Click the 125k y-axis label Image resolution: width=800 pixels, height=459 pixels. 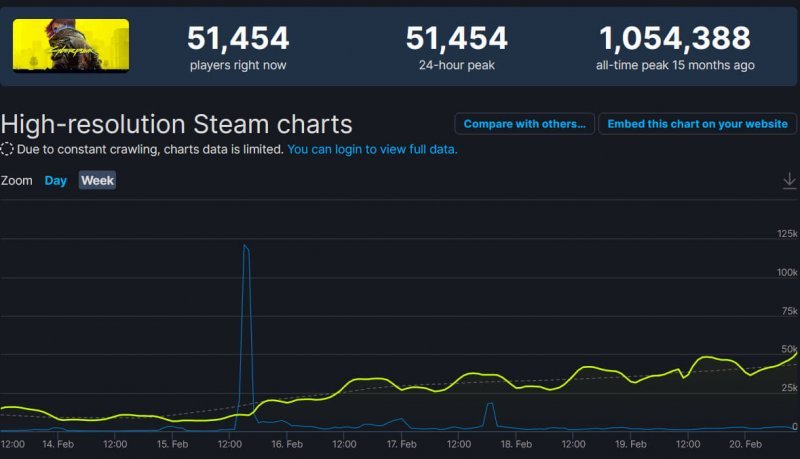(x=787, y=234)
